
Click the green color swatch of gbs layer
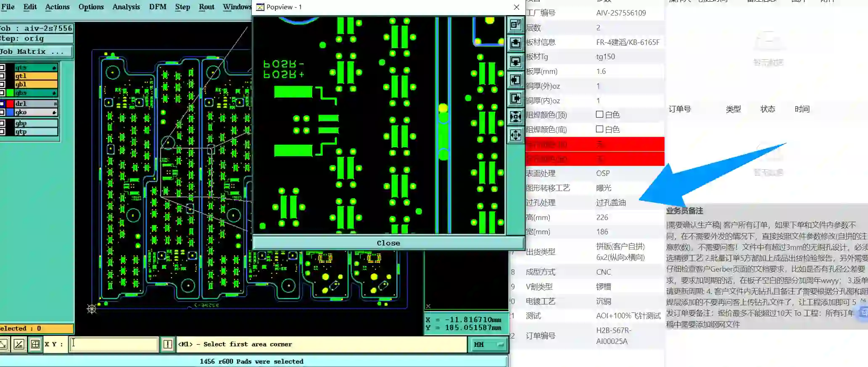tap(10, 93)
